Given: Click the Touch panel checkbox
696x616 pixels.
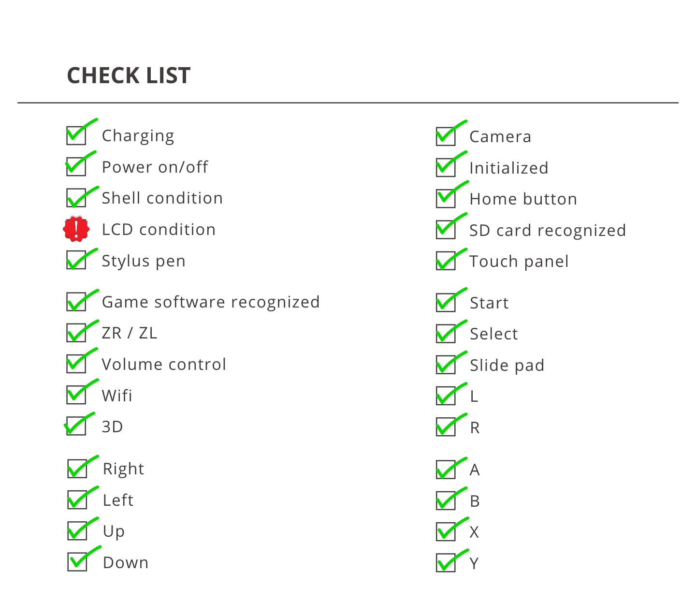Looking at the screenshot, I should [446, 261].
